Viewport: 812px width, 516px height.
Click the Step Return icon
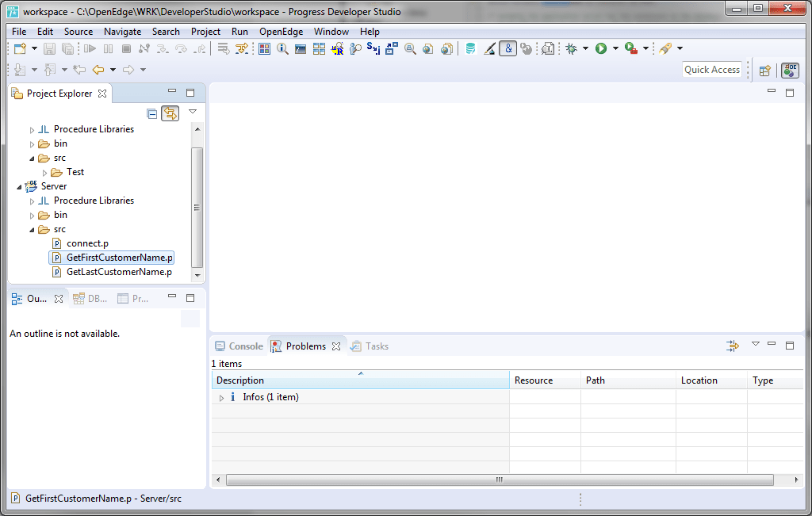[199, 48]
